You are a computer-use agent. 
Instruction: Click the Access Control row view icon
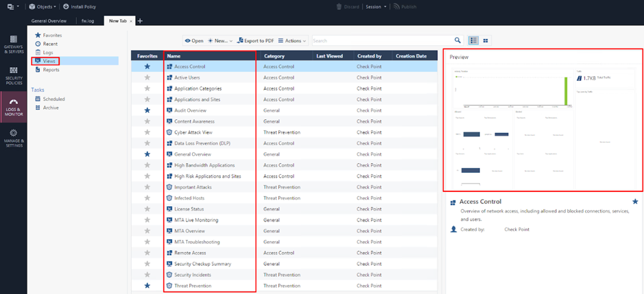coord(169,66)
